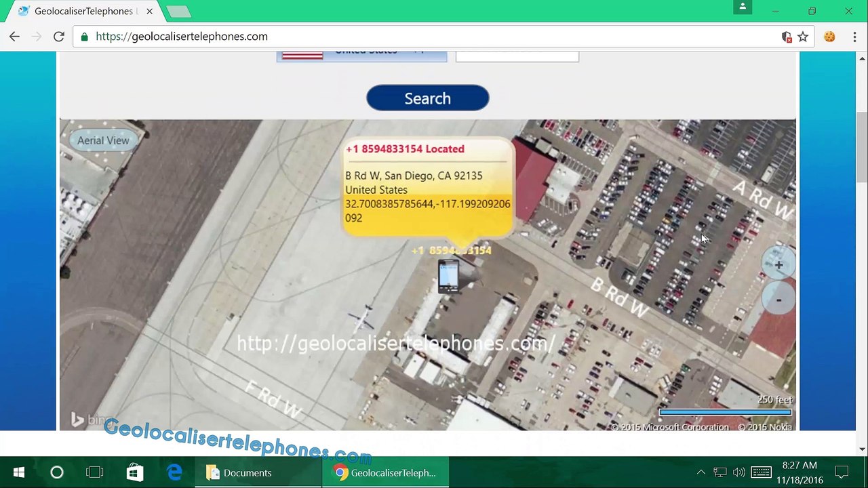Switch to the Documents taskbar window
This screenshot has width=868, height=488.
[258, 472]
